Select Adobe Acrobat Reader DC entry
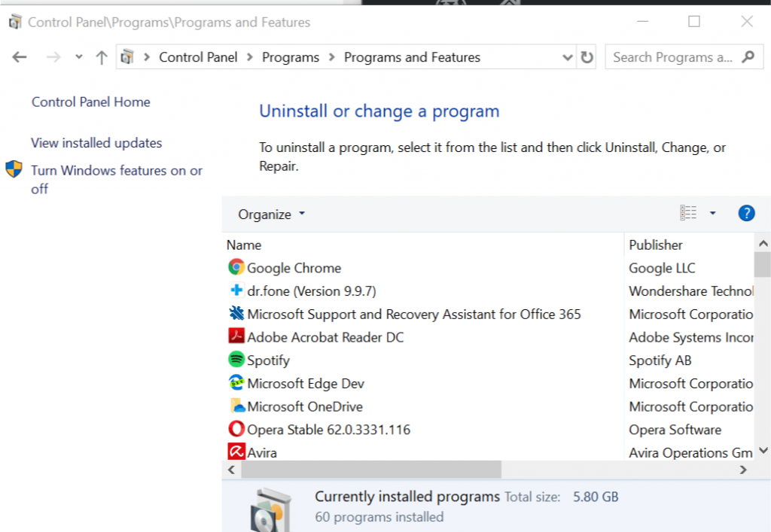 (325, 337)
